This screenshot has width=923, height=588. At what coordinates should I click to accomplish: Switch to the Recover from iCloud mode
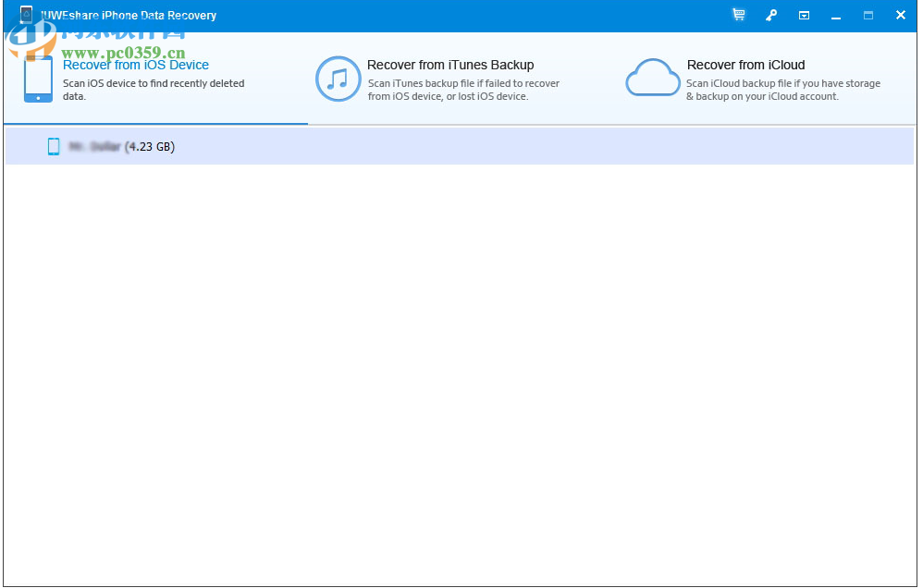click(745, 65)
